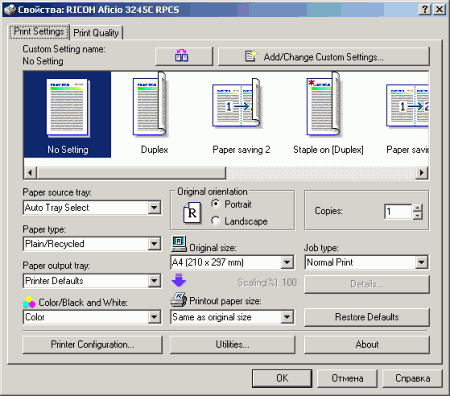Open the Job type dropdown

421,262
